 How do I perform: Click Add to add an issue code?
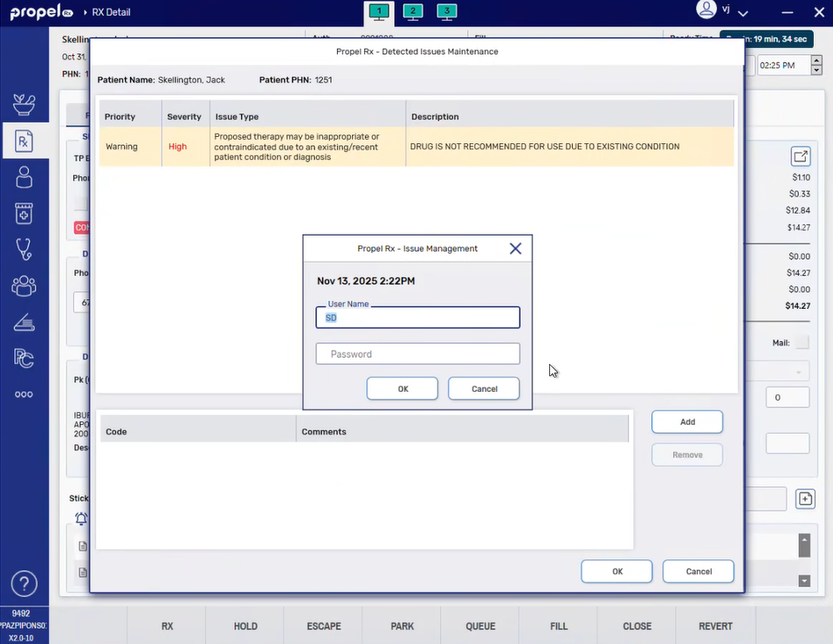[x=686, y=421]
